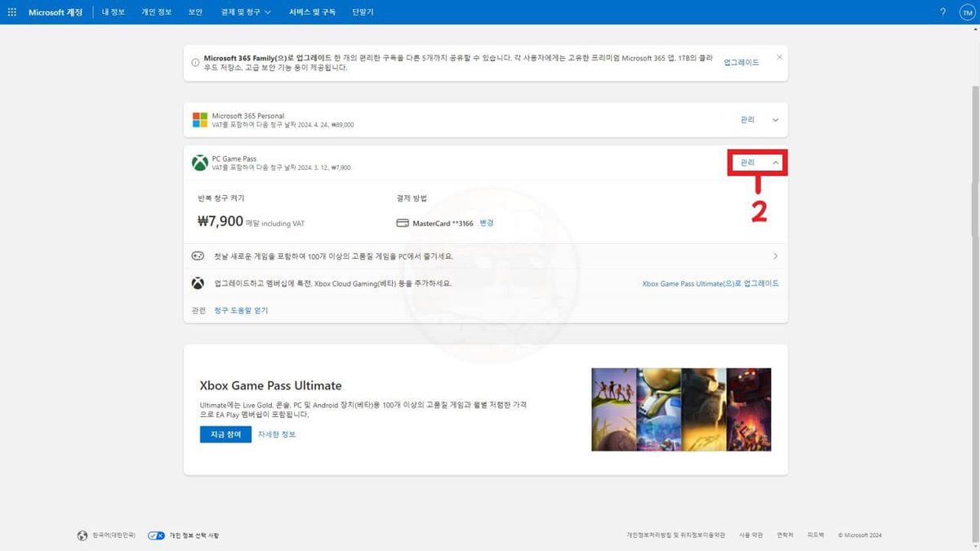The height and width of the screenshot is (551, 980).
Task: Click Xbox Game Pass Ultimate(으)로 업그레이드 link
Action: tap(710, 283)
